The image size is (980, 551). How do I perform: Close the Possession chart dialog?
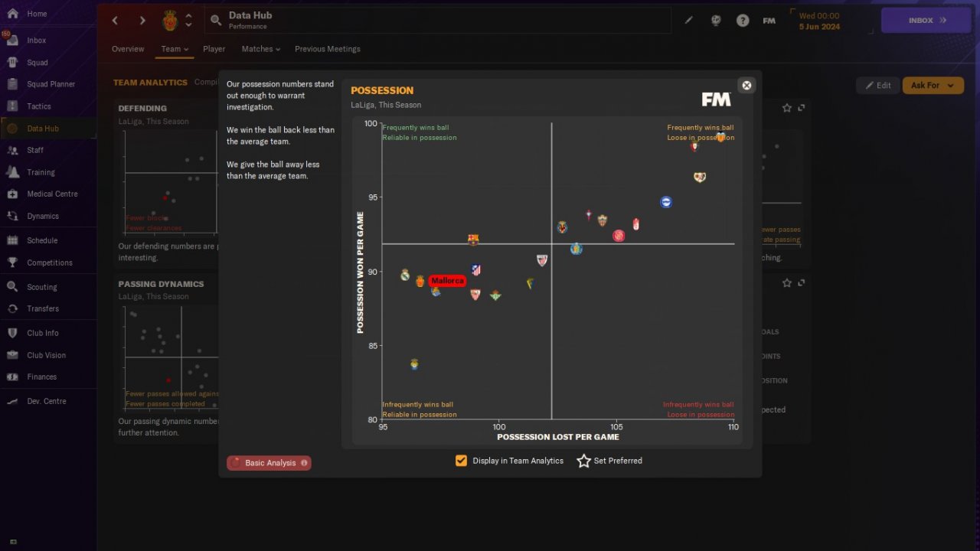747,85
